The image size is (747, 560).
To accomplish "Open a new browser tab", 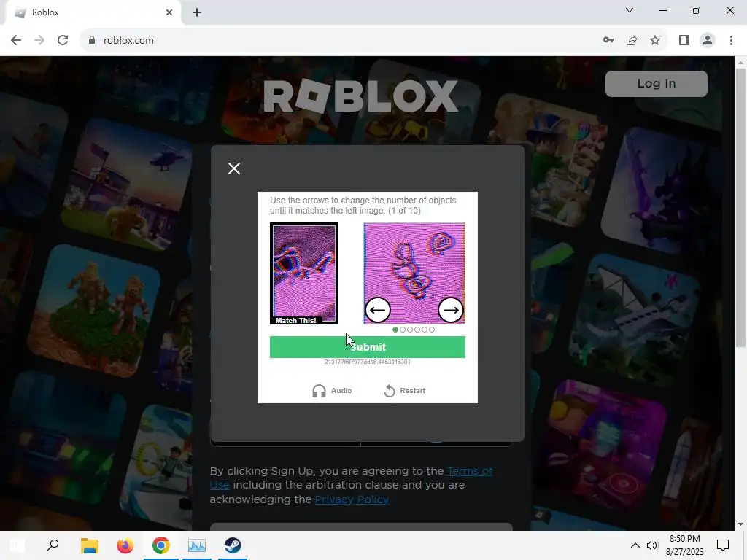I will point(197,12).
